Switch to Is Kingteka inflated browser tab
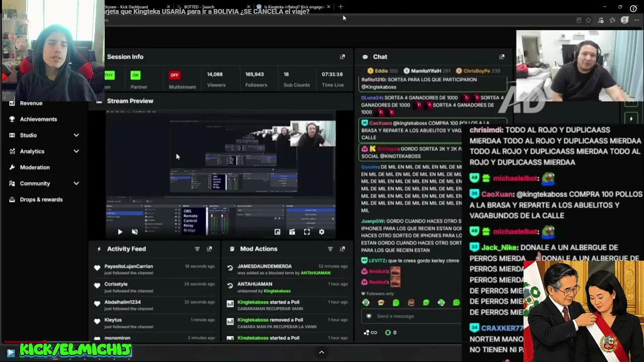This screenshot has width=644, height=362. coord(294,7)
